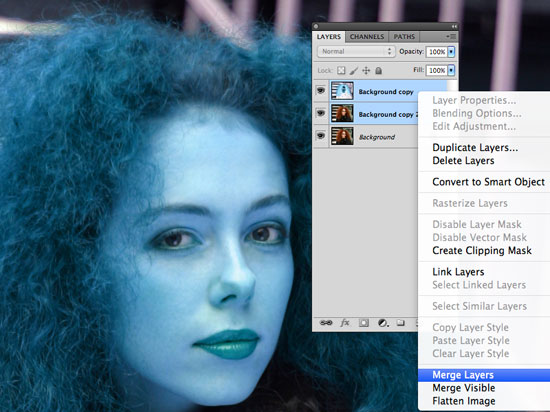This screenshot has height=412, width=550.
Task: Switch to the Channels tab
Action: pyautogui.click(x=367, y=37)
